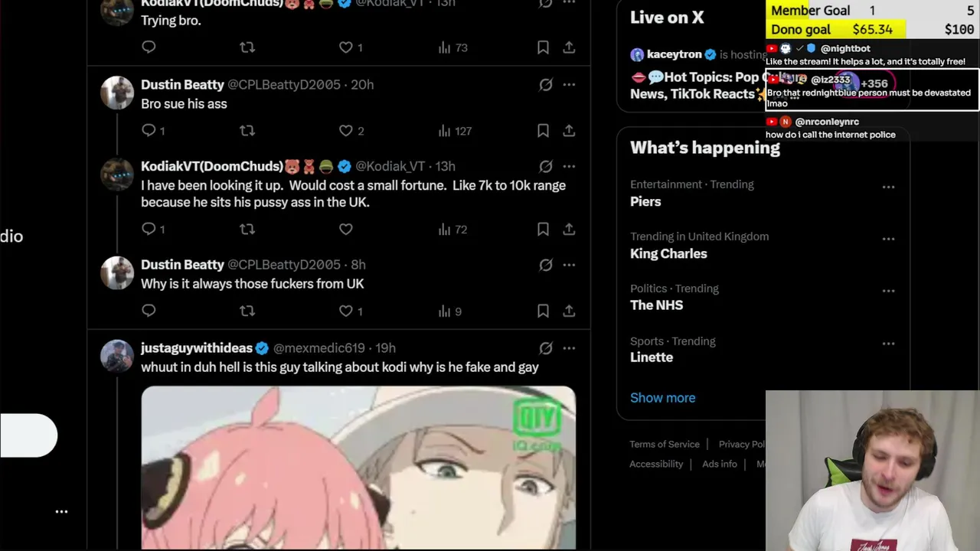Open the Accessibility footer link
Screen dimensions: 980x551
(656, 464)
